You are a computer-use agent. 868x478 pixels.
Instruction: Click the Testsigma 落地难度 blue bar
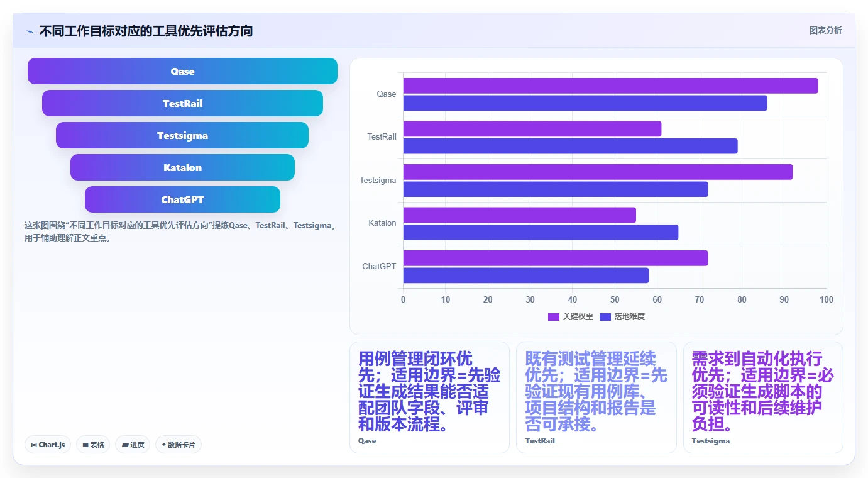pyautogui.click(x=556, y=189)
